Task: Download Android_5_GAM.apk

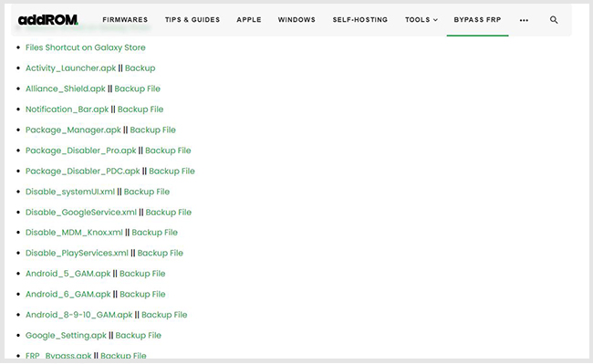Action: point(68,274)
